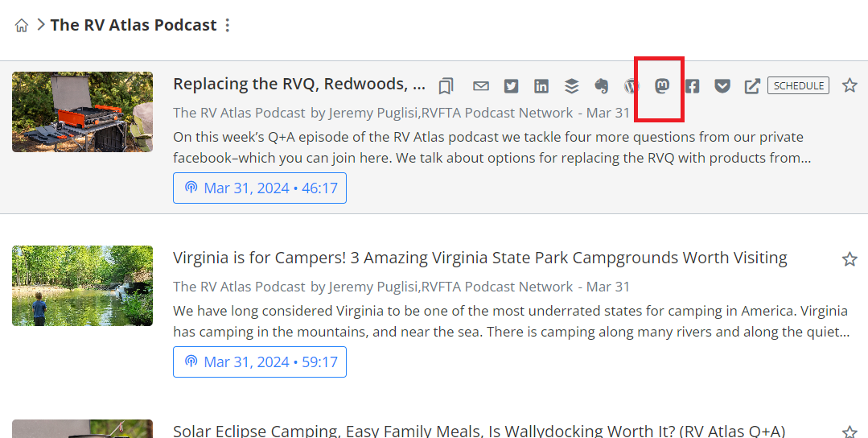The width and height of the screenshot is (868, 438).
Task: Open the camp stove episode thumbnail
Action: click(83, 111)
